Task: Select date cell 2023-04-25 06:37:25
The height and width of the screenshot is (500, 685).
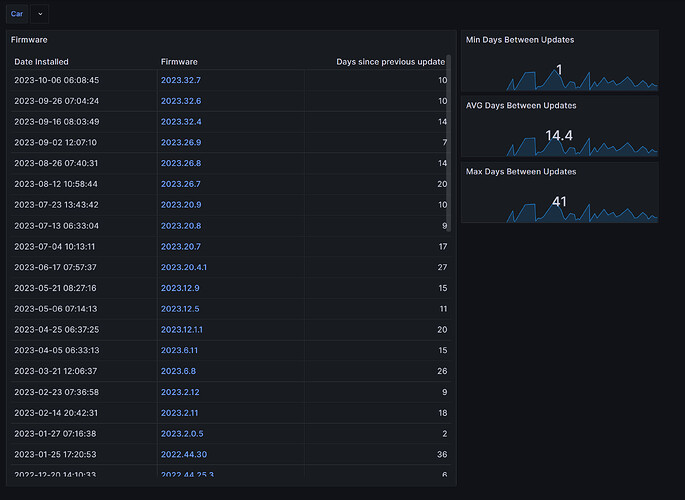Action: tap(56, 330)
